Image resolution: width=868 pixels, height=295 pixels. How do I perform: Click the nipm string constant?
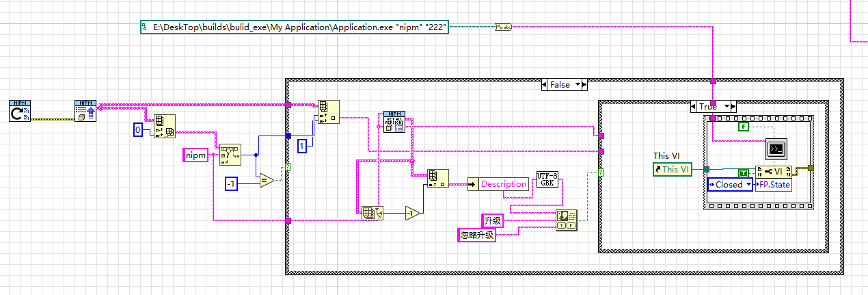195,155
